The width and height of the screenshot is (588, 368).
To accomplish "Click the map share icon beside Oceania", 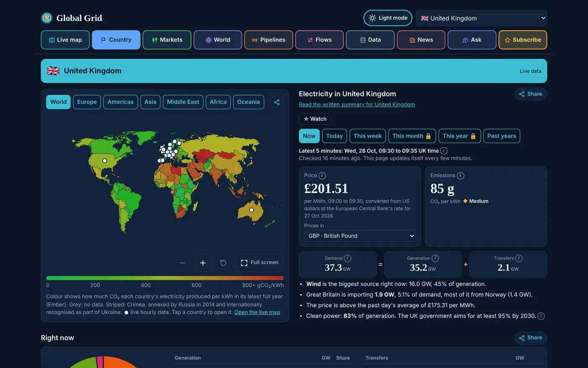I will point(277,102).
